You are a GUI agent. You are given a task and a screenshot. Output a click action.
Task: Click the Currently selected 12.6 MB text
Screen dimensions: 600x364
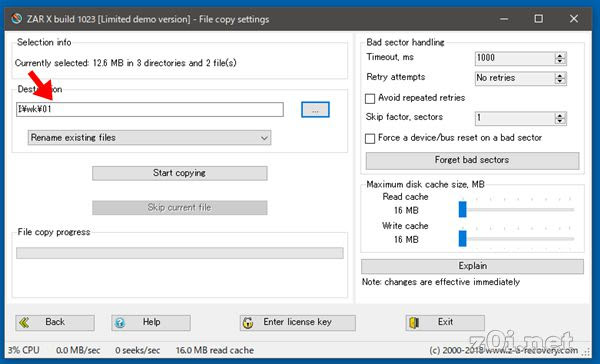[x=126, y=63]
